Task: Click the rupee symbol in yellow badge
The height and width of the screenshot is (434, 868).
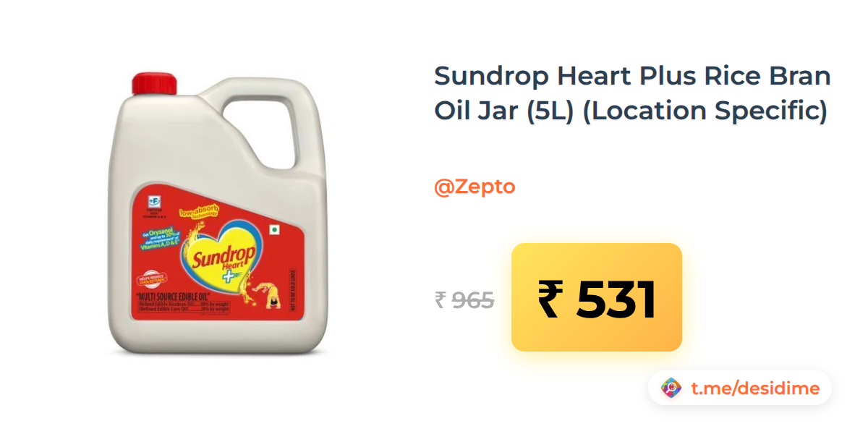Action: pyautogui.click(x=551, y=299)
